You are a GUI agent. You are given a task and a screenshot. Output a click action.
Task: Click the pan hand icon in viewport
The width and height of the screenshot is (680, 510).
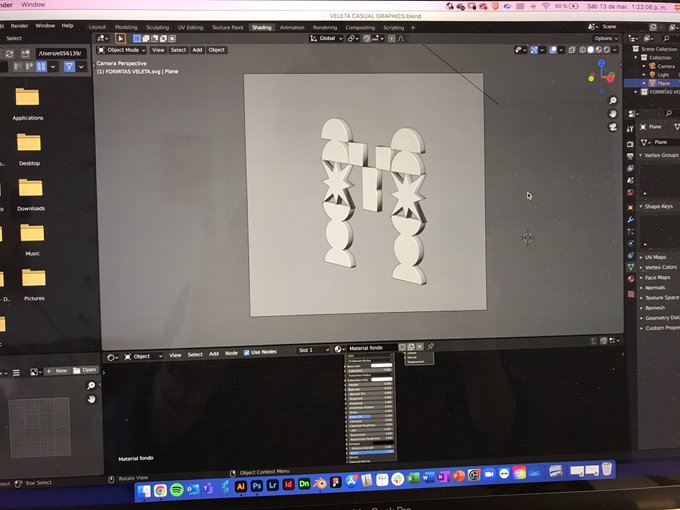tap(613, 114)
